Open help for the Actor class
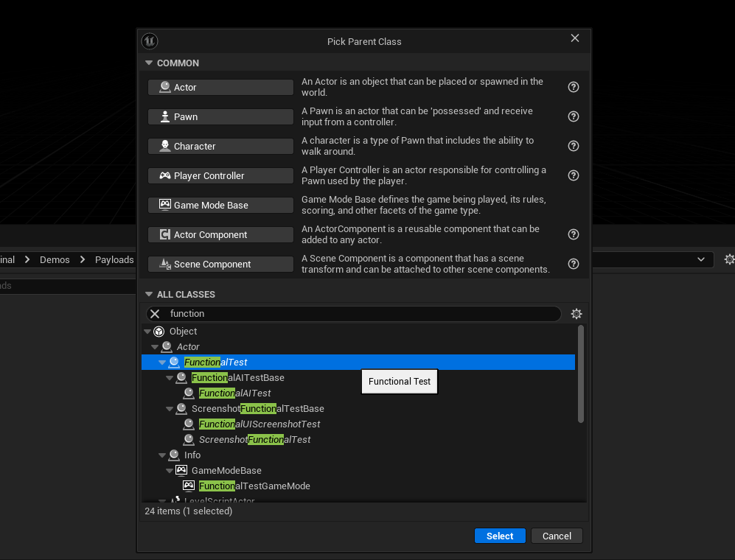The image size is (735, 560). point(574,87)
